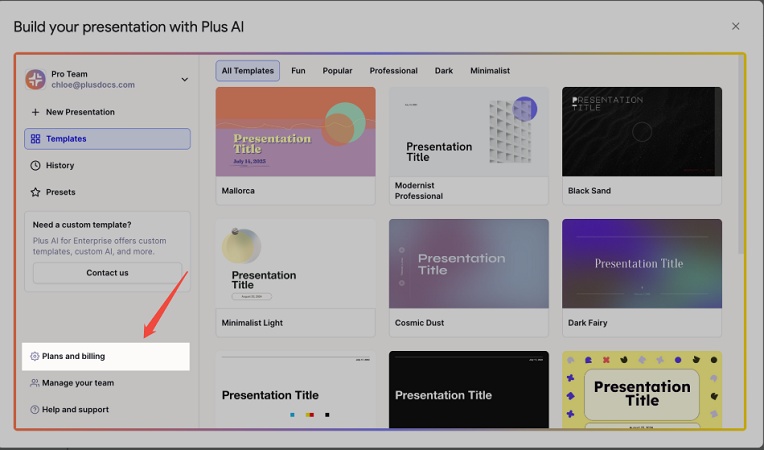The height and width of the screenshot is (450, 764).
Task: Click the Cosmic Dust template name
Action: click(x=419, y=323)
